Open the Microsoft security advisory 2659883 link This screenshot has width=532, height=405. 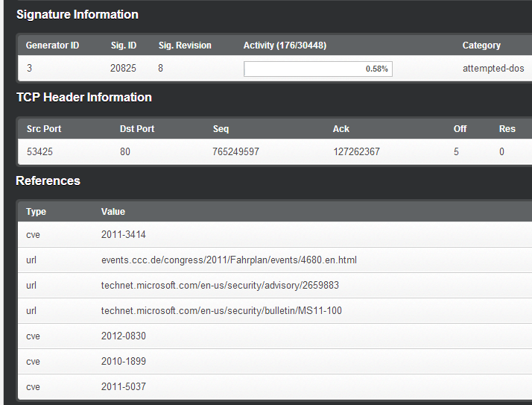pos(220,286)
